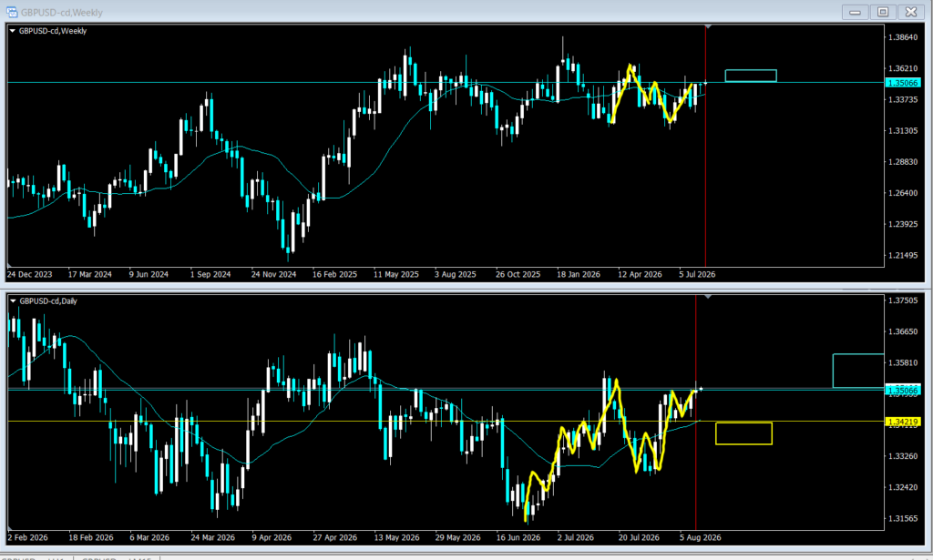Click the 1.36650 price label on Daily axis
This screenshot has width=933, height=560.
tap(903, 331)
